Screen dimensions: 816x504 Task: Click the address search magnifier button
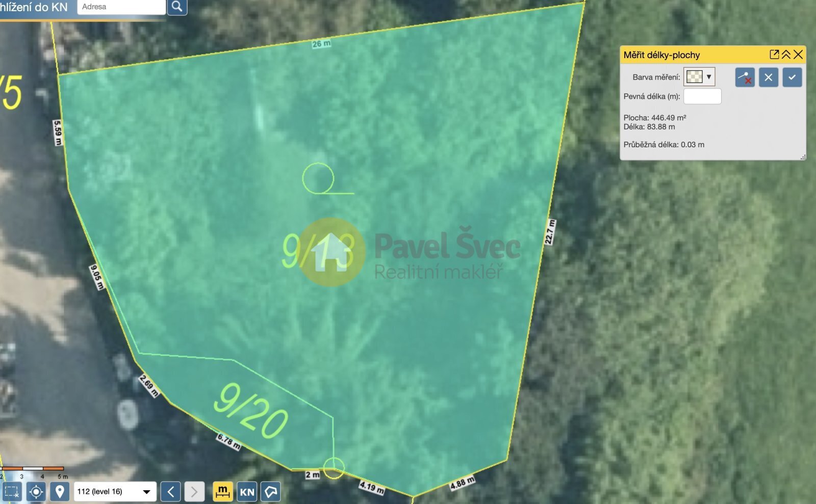coord(177,7)
